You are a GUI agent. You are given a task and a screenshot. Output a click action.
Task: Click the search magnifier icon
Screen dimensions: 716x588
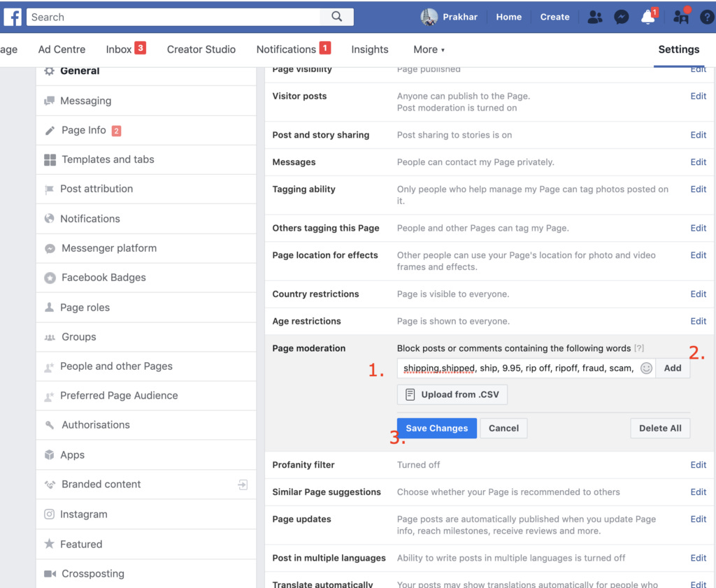click(x=336, y=17)
